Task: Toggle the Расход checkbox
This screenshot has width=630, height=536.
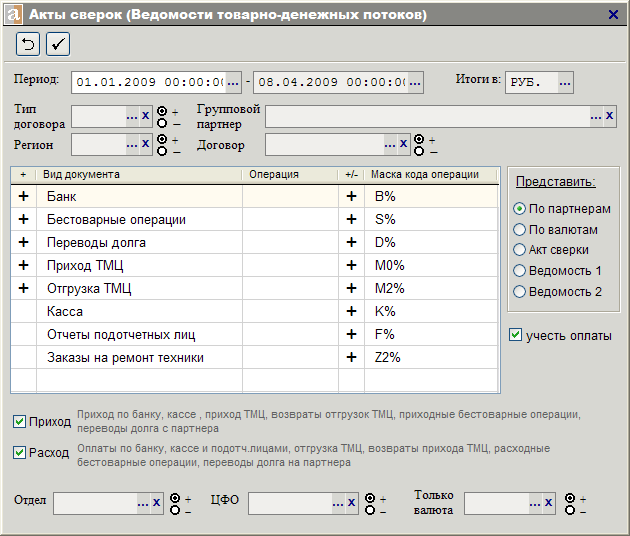Action: point(19,453)
